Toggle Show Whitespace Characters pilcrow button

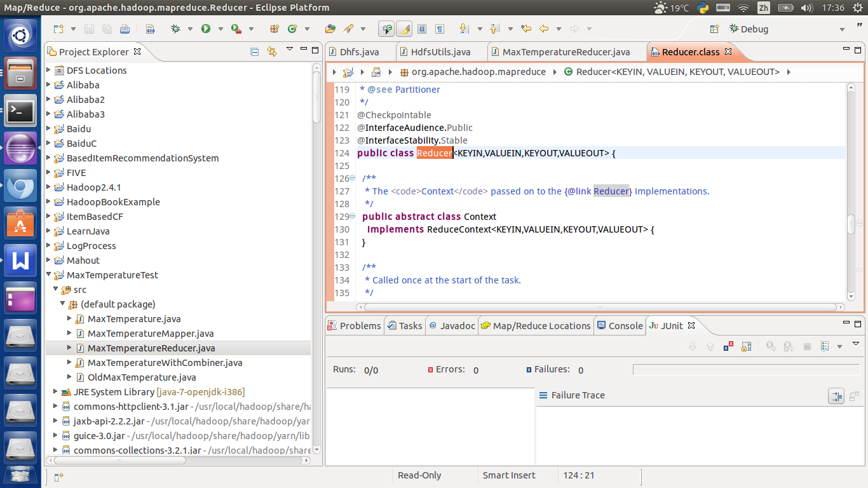pos(440,29)
